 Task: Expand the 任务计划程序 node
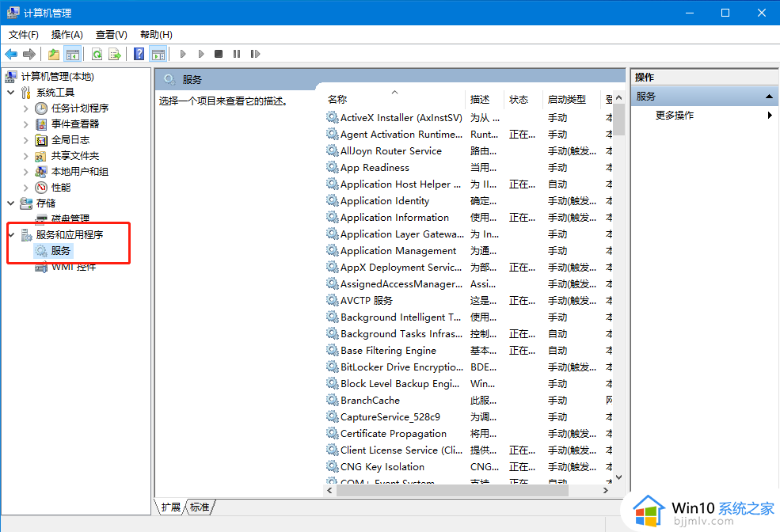point(26,108)
